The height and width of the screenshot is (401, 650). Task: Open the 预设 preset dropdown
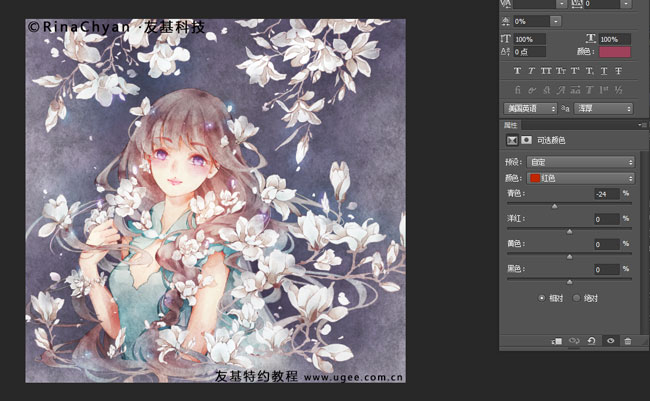coord(580,162)
